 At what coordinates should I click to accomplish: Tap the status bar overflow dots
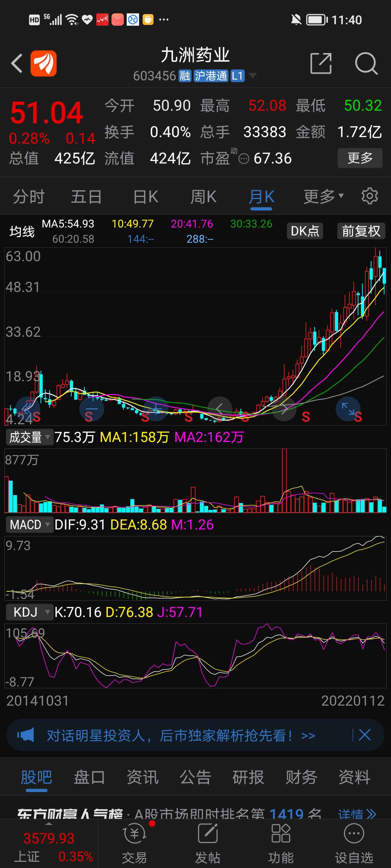click(164, 20)
